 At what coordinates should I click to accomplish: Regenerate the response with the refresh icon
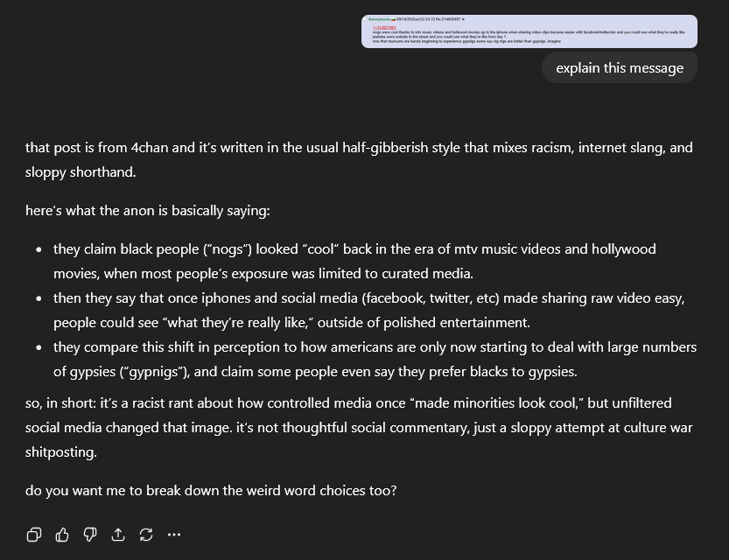click(x=146, y=535)
